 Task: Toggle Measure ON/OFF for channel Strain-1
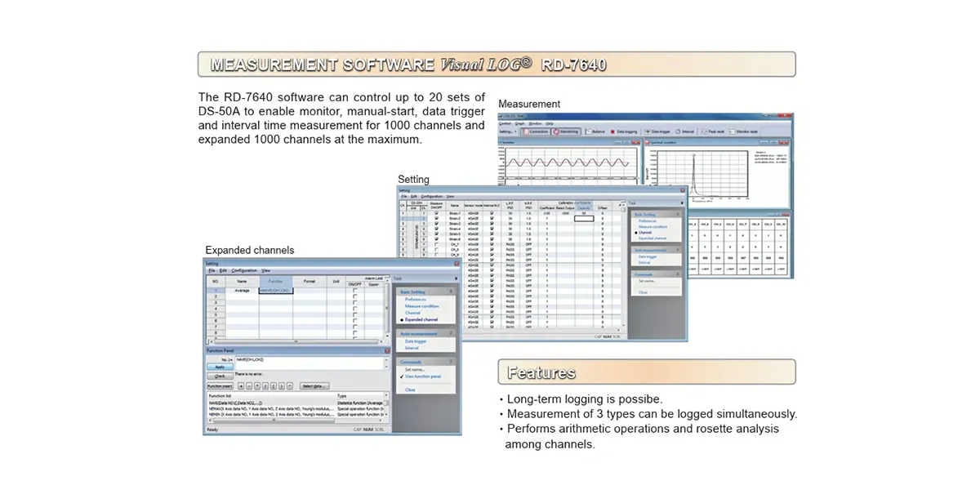pyautogui.click(x=436, y=212)
